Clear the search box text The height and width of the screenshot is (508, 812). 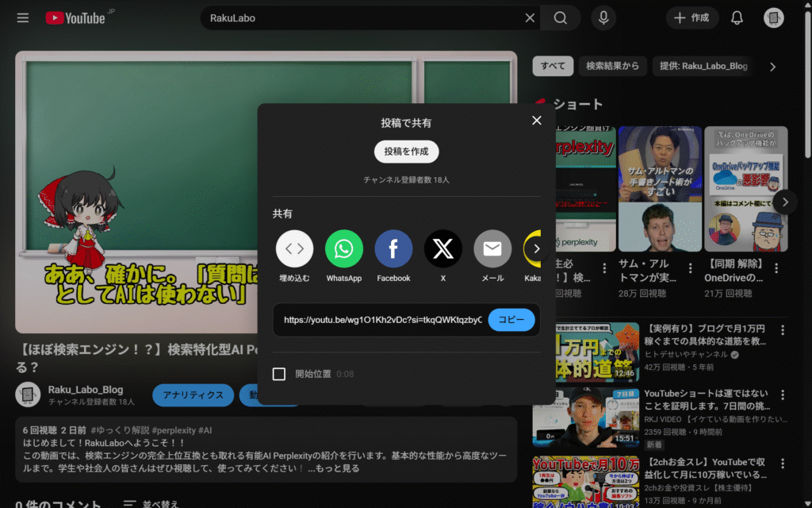530,18
